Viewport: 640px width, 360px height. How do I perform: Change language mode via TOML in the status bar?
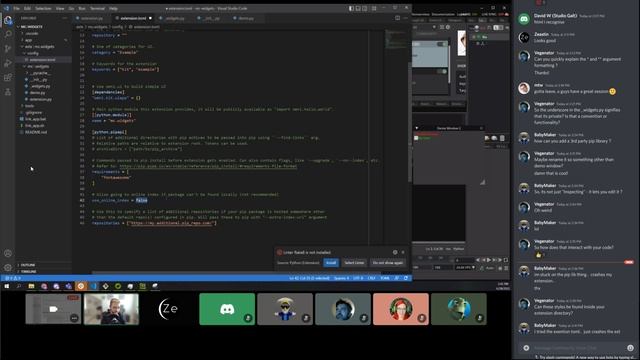pyautogui.click(x=384, y=278)
